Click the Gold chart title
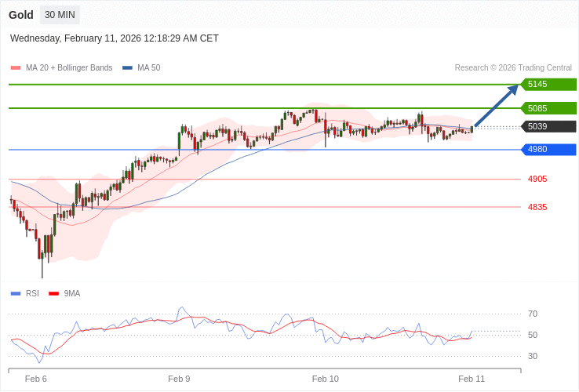 pyautogui.click(x=21, y=15)
